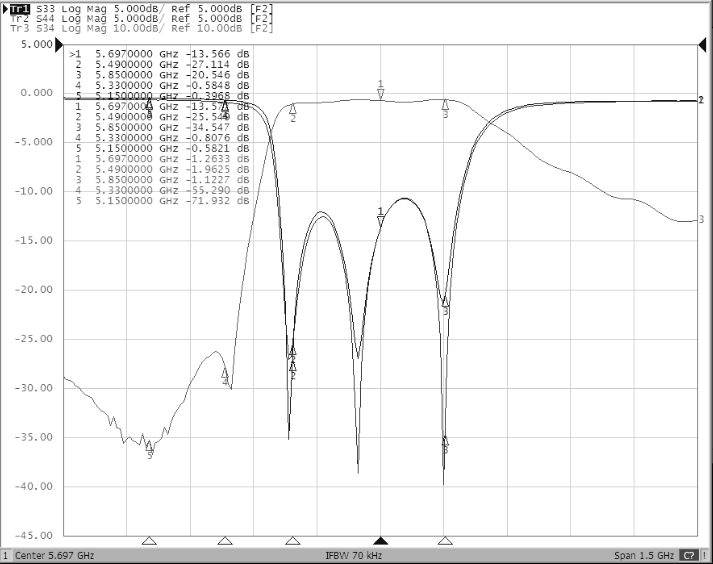This screenshot has width=713, height=564.
Task: Click the Center 5.697 GHz field
Action: [x=52, y=555]
